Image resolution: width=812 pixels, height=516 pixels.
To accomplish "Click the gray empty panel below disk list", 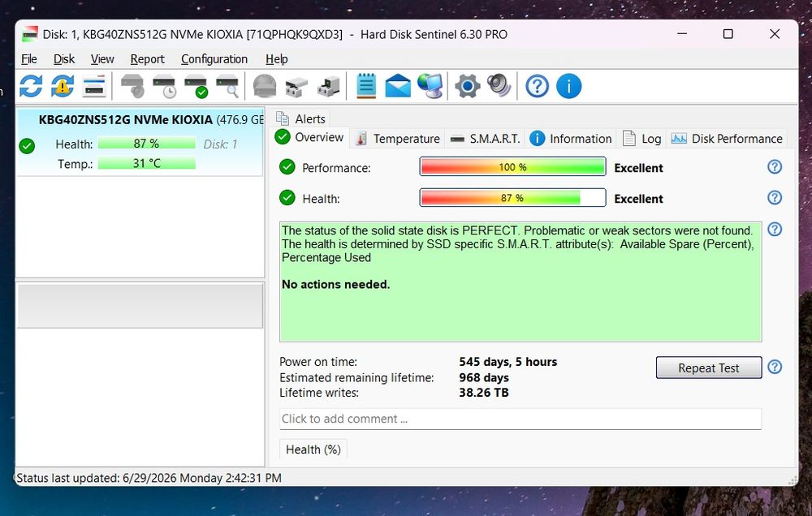I will [140, 305].
